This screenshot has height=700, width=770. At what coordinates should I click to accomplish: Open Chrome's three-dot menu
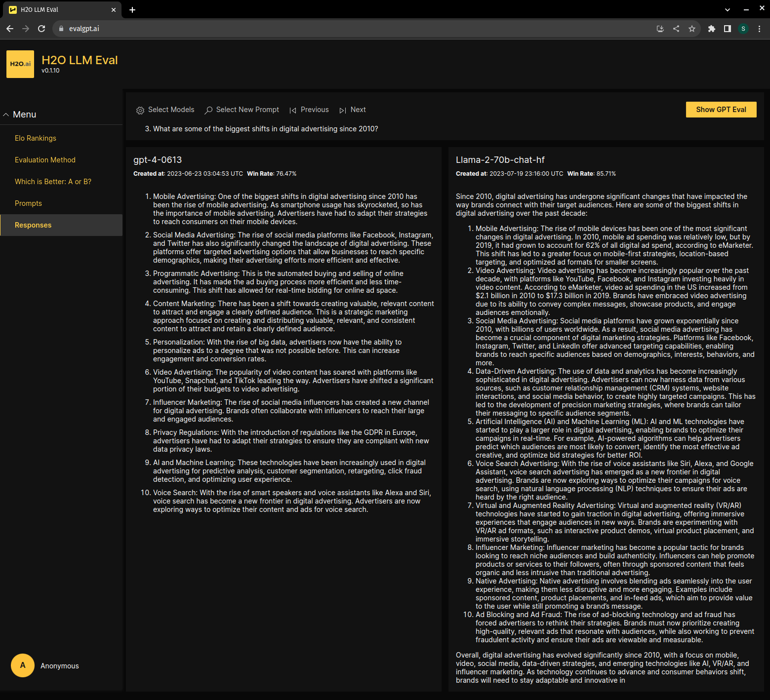760,29
